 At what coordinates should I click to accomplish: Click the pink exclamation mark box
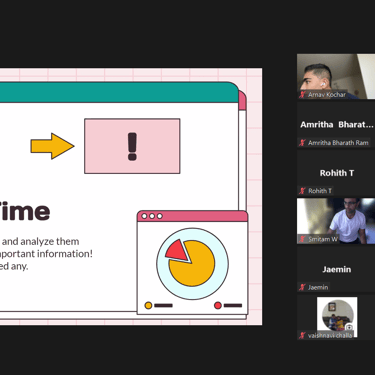coord(132,146)
